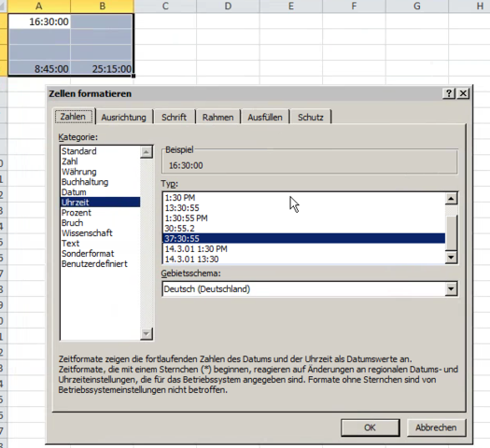Open the Rahmen tab
490x448 pixels.
point(217,118)
